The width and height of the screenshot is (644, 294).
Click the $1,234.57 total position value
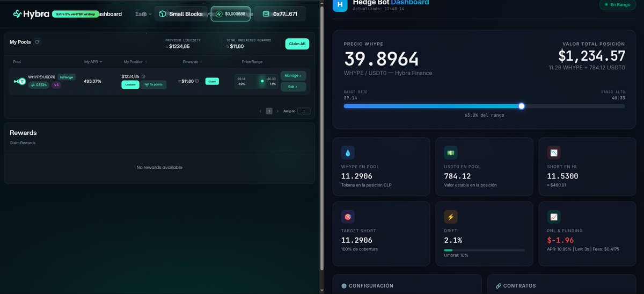tap(591, 55)
